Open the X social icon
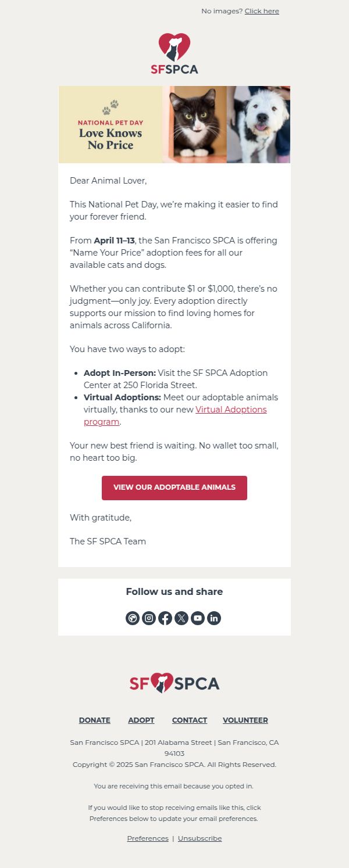 click(x=181, y=618)
